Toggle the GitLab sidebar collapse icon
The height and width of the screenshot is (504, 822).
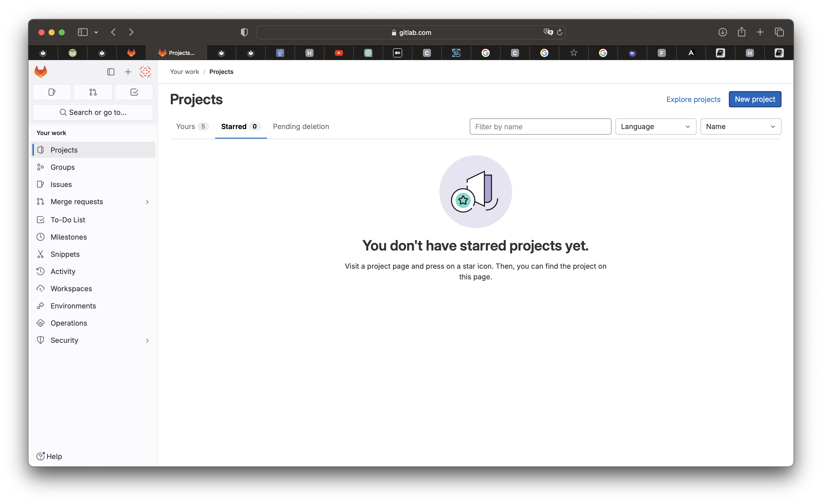(x=111, y=72)
